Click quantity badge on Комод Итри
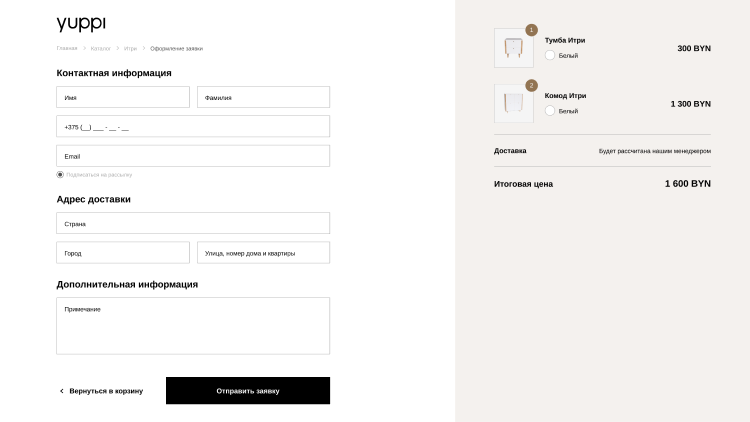 point(531,86)
